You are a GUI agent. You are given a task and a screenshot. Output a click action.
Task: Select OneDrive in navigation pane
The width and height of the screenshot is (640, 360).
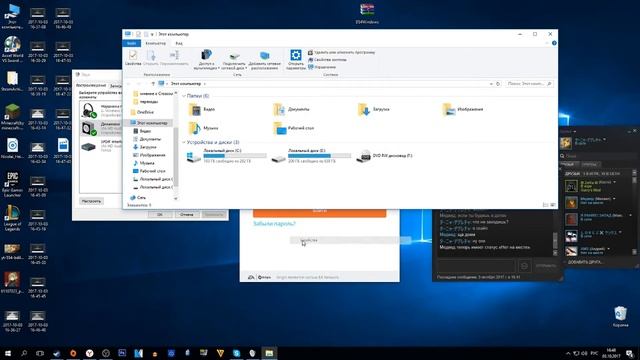tap(142, 112)
